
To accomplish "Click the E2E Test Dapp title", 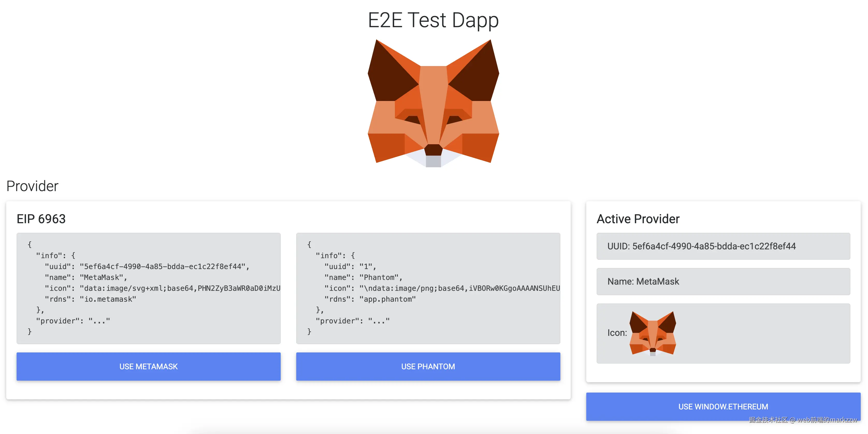I will 433,20.
